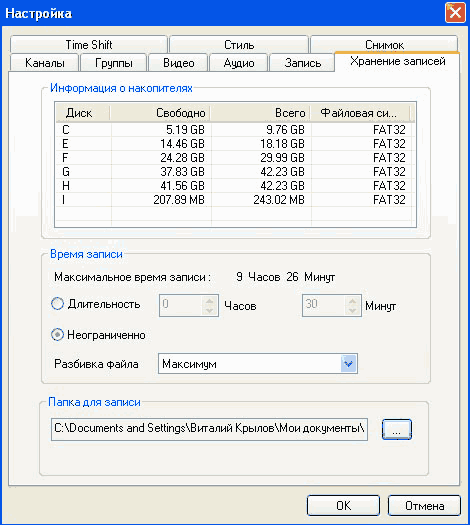Increase hours with the up arrow
This screenshot has height=525, width=470.
tap(210, 300)
